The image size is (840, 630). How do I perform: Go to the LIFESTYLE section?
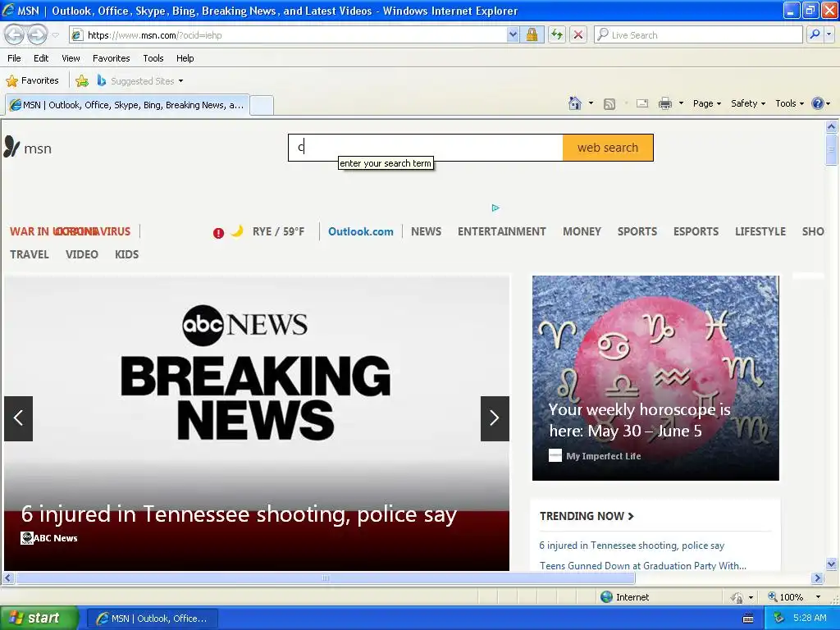[x=760, y=231]
